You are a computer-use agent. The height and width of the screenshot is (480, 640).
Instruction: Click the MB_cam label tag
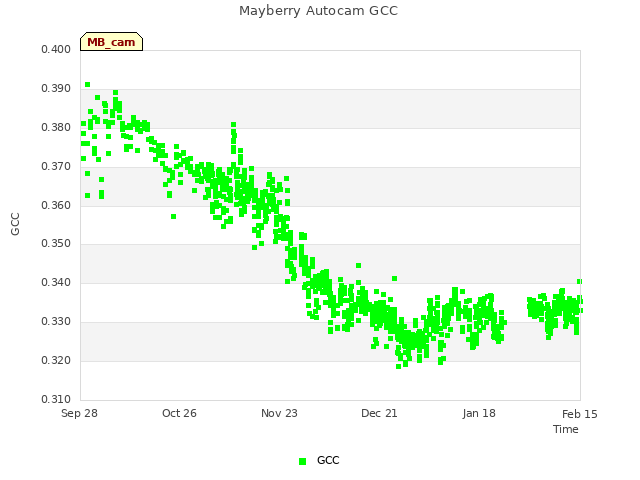(x=111, y=42)
